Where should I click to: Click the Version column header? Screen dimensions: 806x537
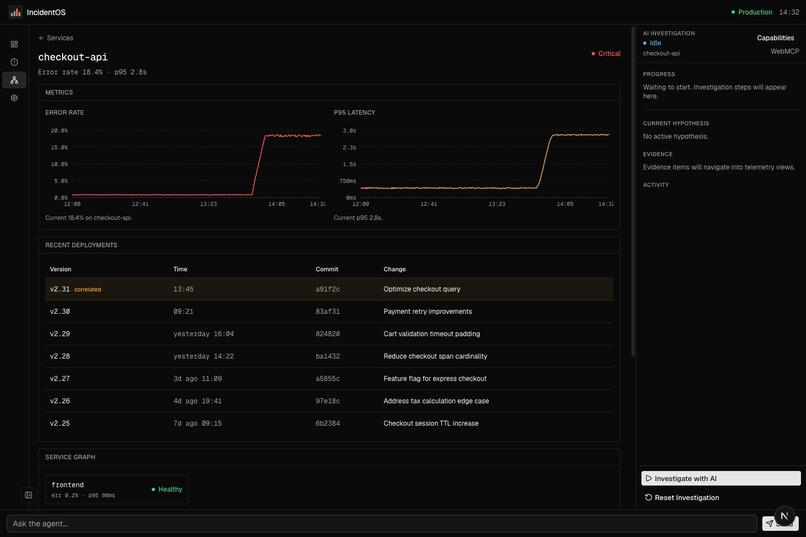coord(61,269)
